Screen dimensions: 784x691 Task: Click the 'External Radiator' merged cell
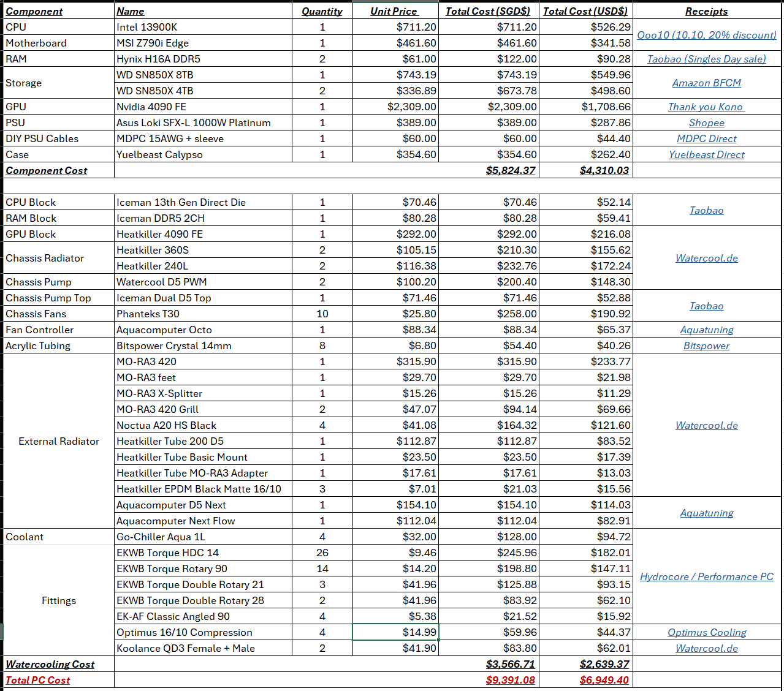tap(59, 441)
